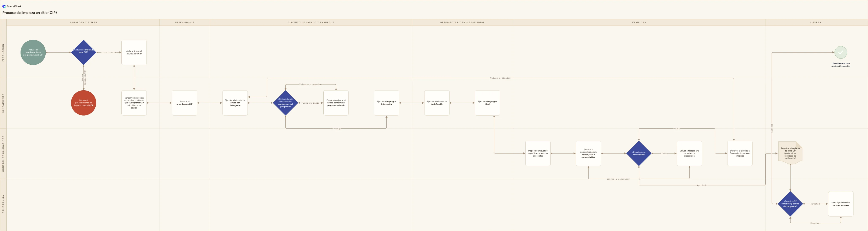This screenshot has width=868, height=231.
Task: Select the 'Producción terminada' start circle
Action: [x=33, y=53]
